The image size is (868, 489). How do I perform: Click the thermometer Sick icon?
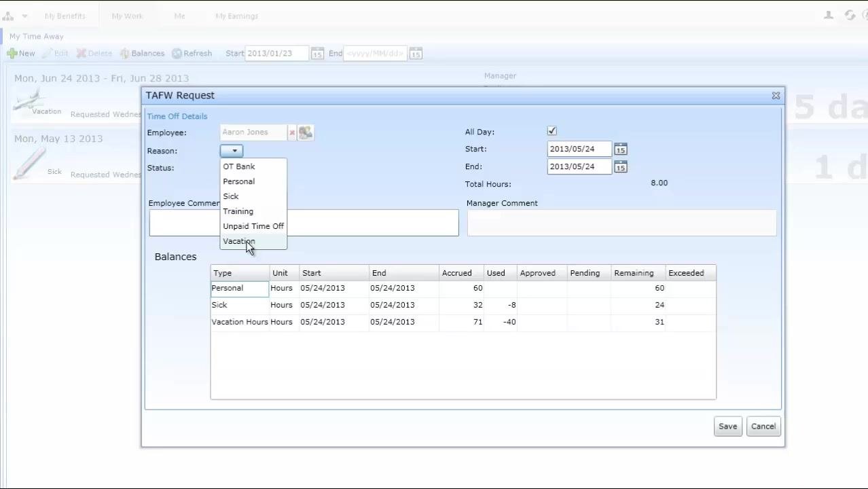point(29,164)
